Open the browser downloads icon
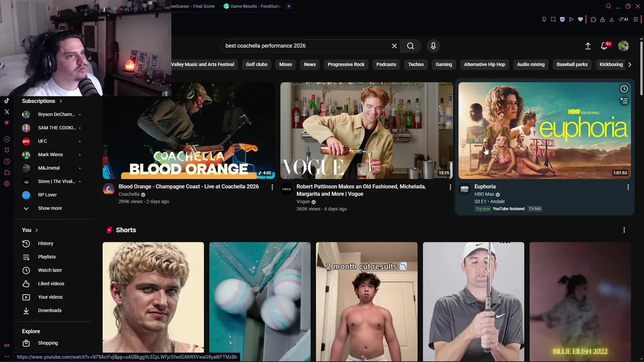644x362 pixels. (611, 20)
